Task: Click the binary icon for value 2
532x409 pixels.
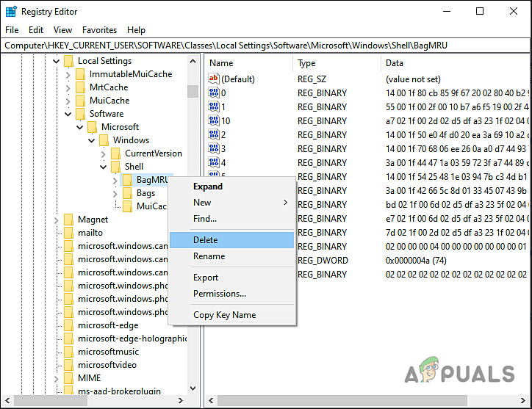Action: (214, 134)
